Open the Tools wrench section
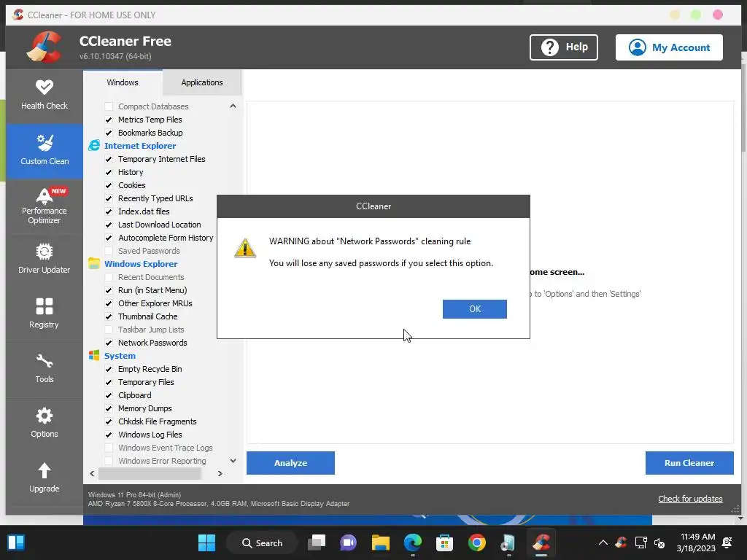Image resolution: width=747 pixels, height=560 pixels. [44, 368]
